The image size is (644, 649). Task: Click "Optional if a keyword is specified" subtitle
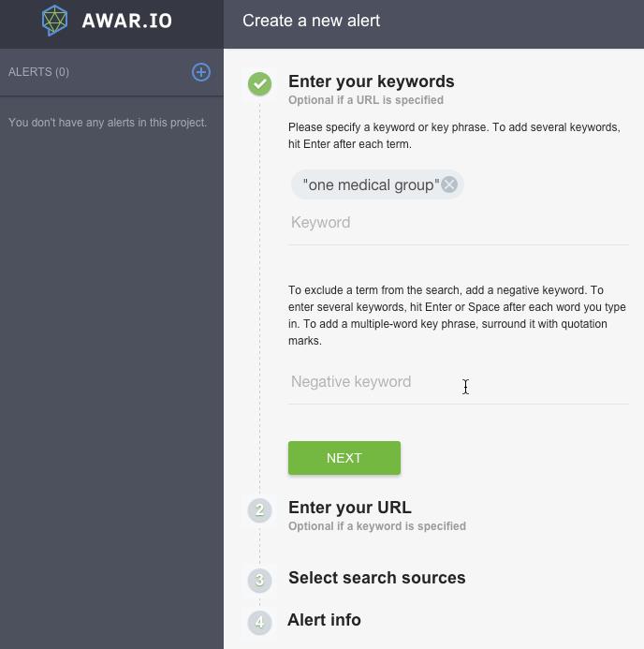pos(376,526)
